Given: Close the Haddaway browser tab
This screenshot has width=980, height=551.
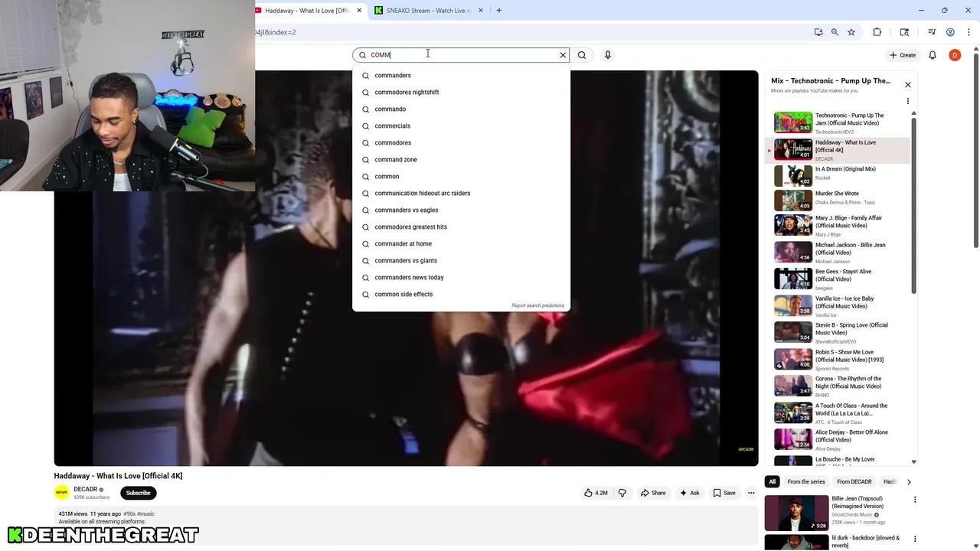Looking at the screenshot, I should click(359, 11).
